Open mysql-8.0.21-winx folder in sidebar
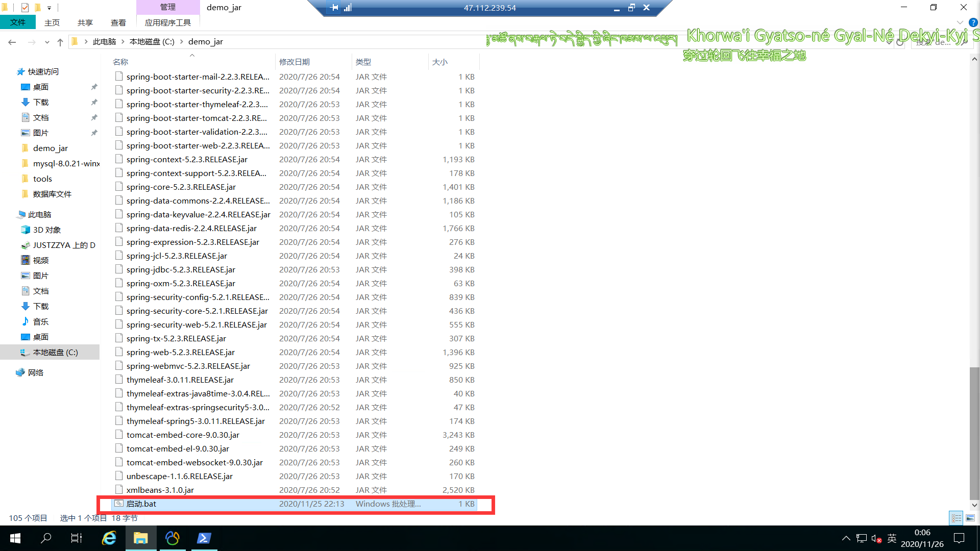Screen dimensions: 980x551 (x=66, y=164)
